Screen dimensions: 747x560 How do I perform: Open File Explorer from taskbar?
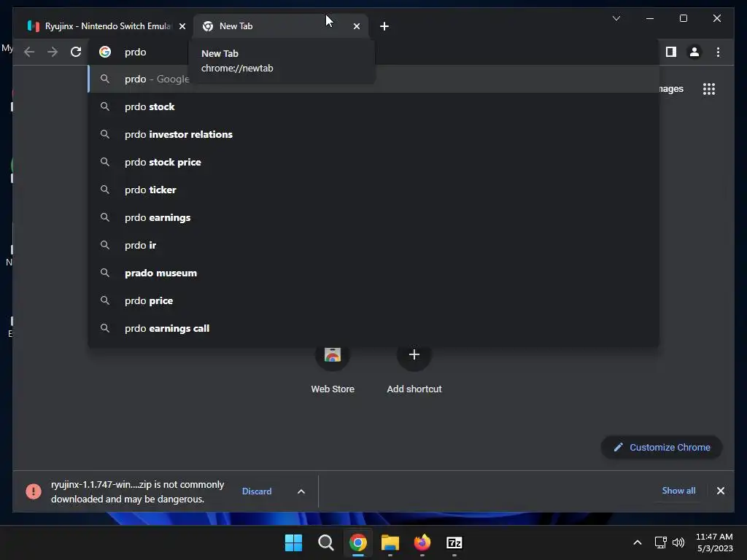pos(390,542)
